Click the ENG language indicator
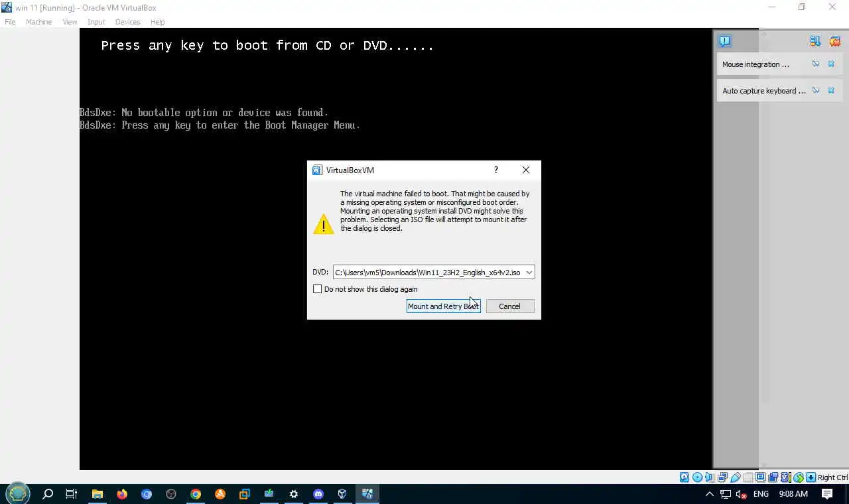The image size is (849, 504). click(x=761, y=494)
